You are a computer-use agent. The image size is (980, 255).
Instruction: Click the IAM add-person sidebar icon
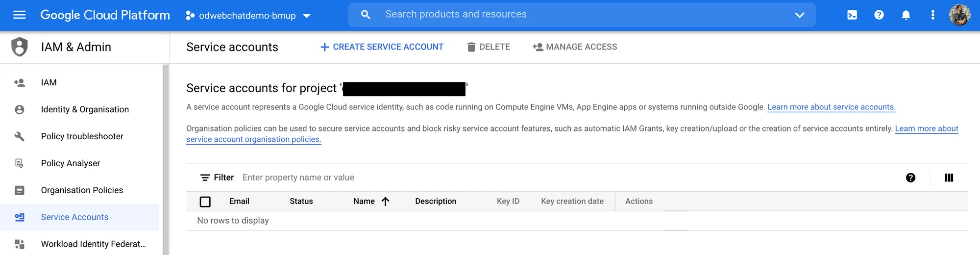tap(20, 82)
